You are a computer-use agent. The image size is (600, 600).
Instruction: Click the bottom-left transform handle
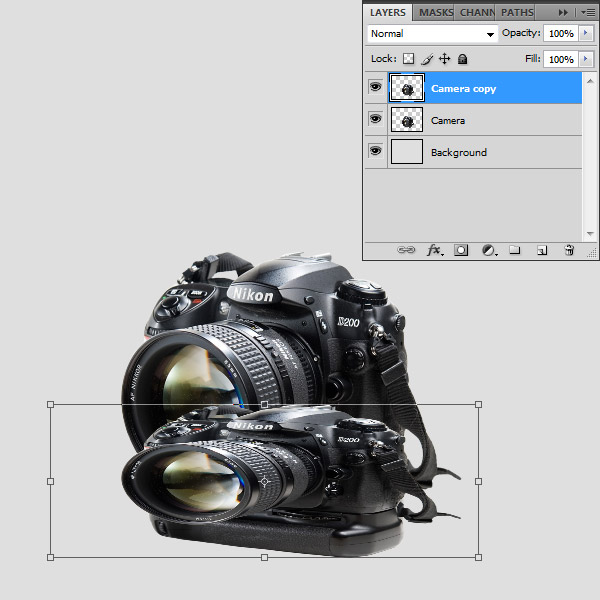(x=51, y=558)
